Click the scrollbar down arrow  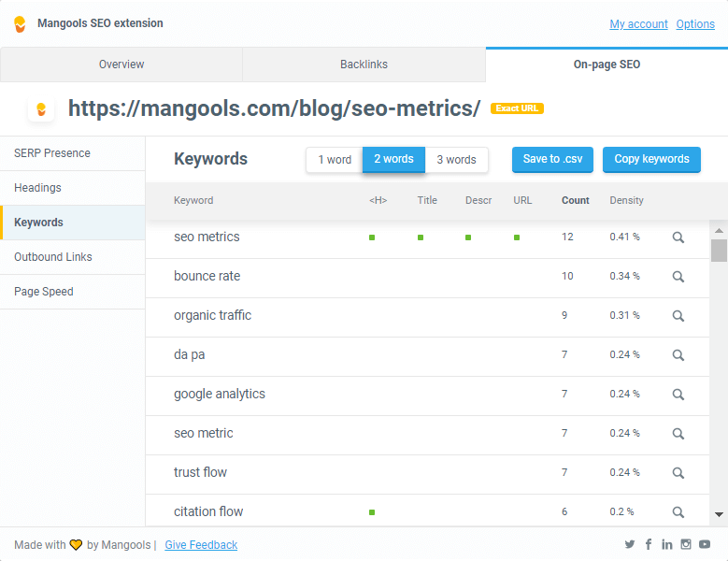[x=719, y=514]
